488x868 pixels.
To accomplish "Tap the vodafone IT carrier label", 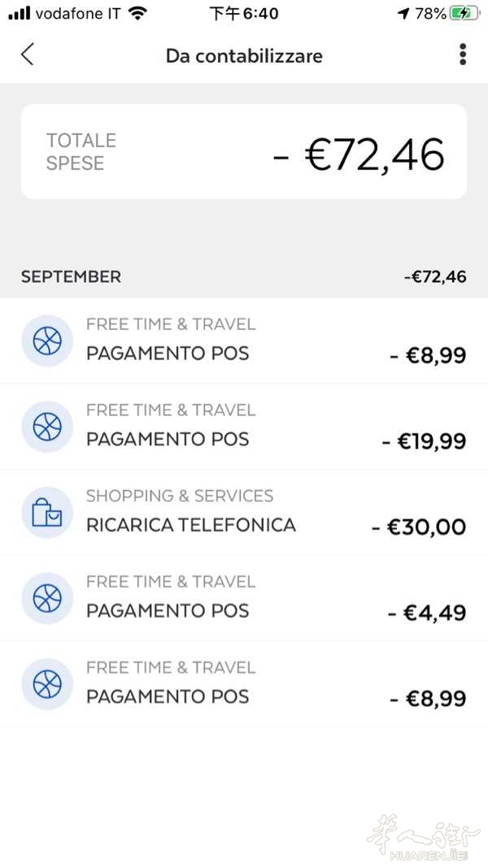I will [x=78, y=14].
